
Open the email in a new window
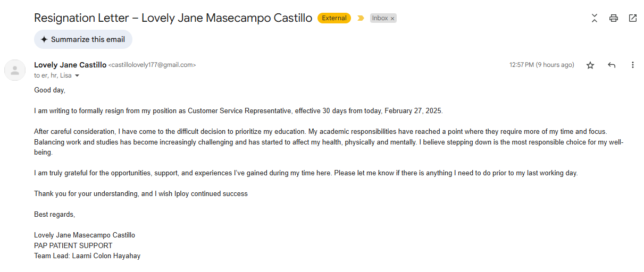(633, 18)
